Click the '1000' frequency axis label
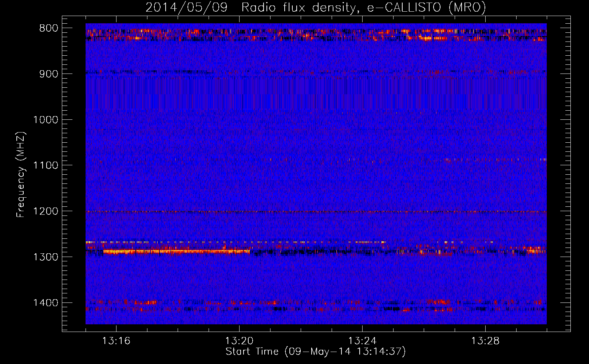 click(46, 120)
